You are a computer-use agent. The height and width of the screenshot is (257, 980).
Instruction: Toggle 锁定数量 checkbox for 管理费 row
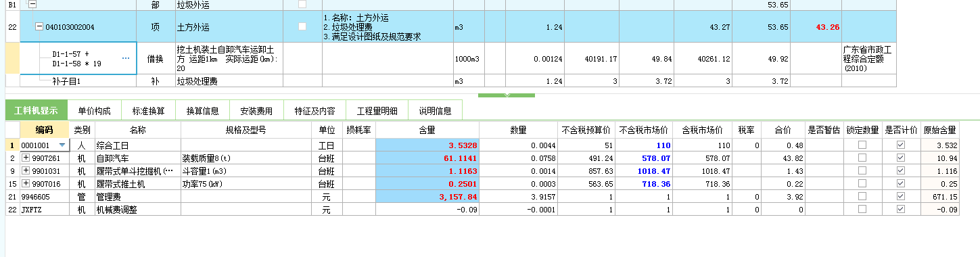coord(862,197)
